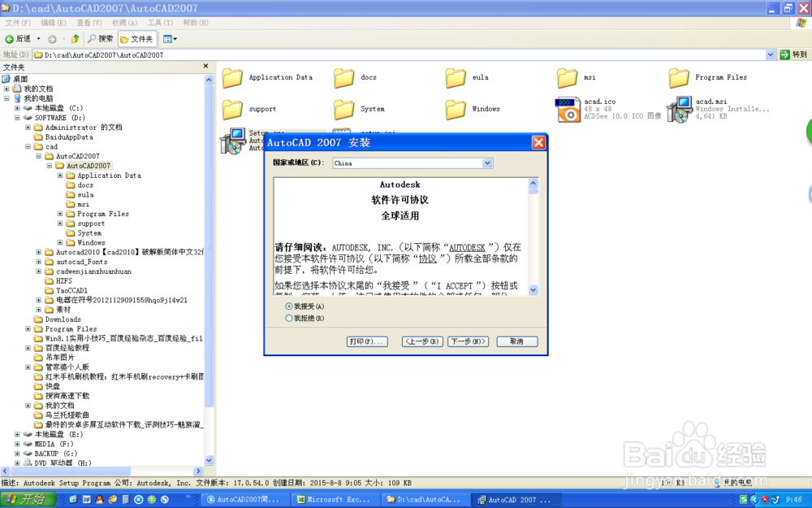This screenshot has width=812, height=508.
Task: Close the Folders side pane
Action: tap(205, 67)
